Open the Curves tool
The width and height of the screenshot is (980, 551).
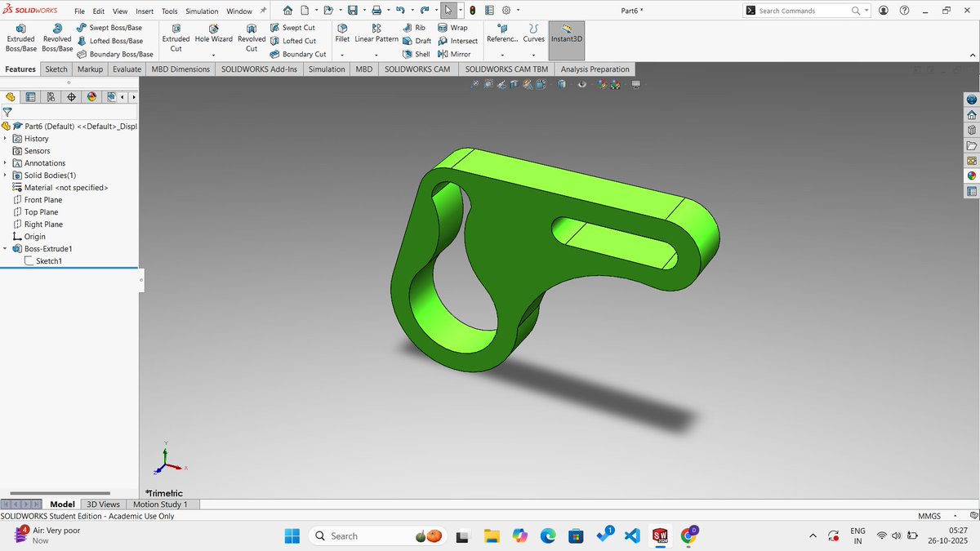533,33
